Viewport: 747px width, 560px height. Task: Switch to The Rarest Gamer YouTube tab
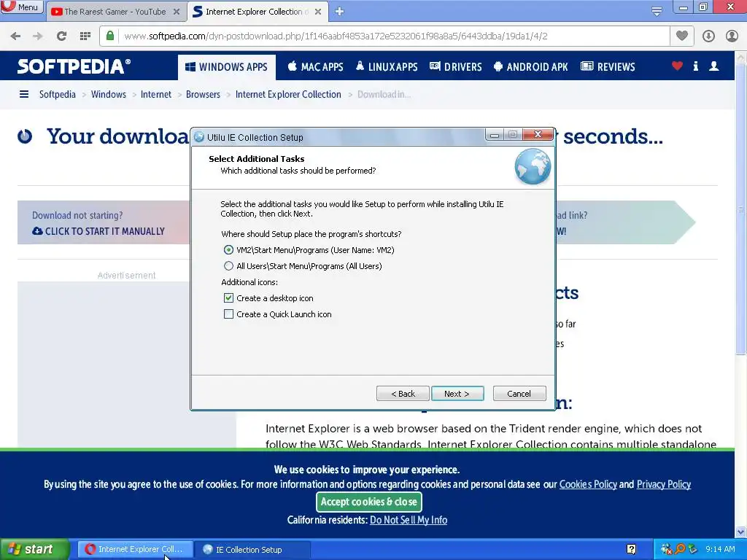115,12
